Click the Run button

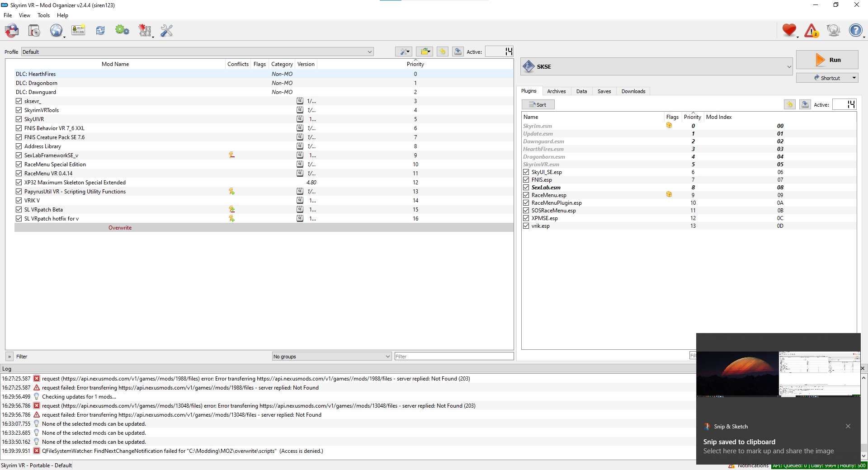tap(827, 60)
